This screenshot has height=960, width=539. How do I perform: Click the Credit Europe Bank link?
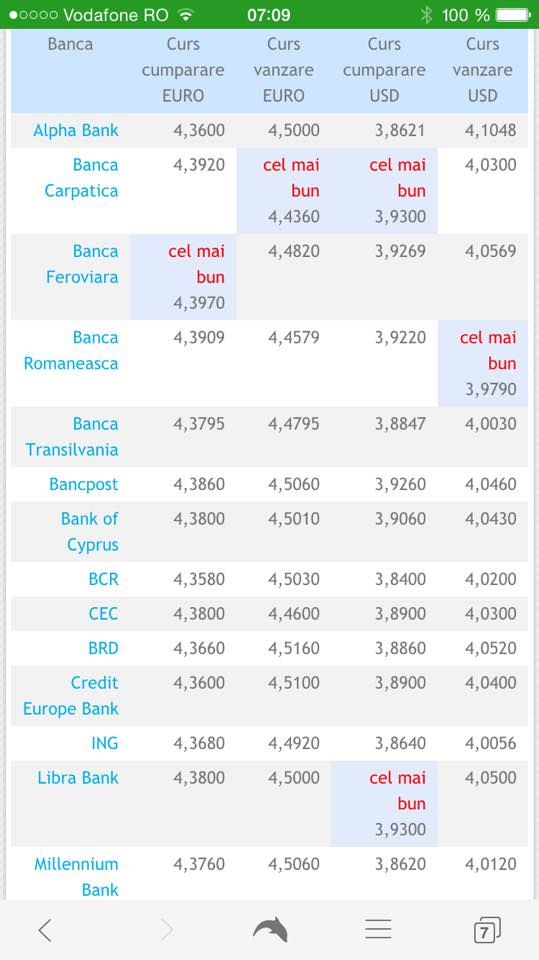(x=71, y=696)
